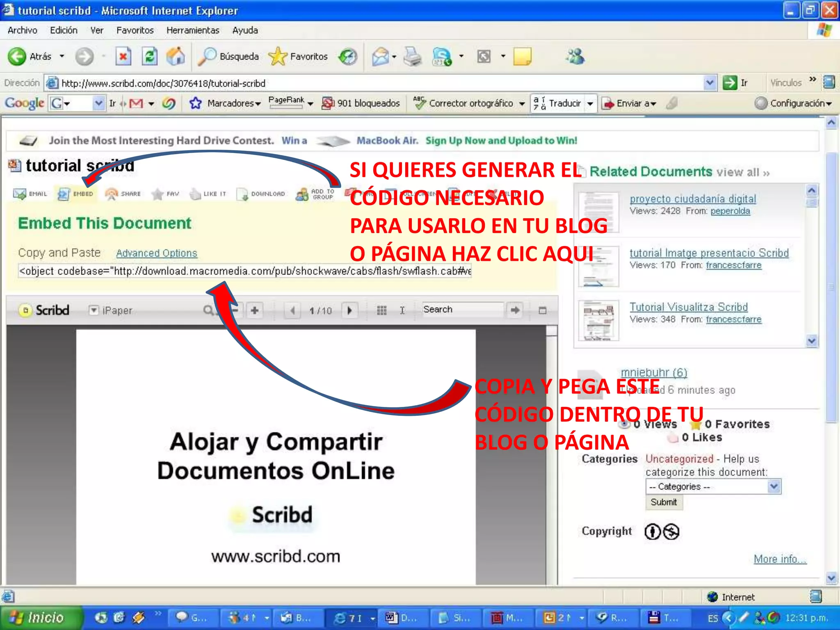Screen dimensions: 840x630
Task: Open the Ver menu
Action: click(97, 30)
